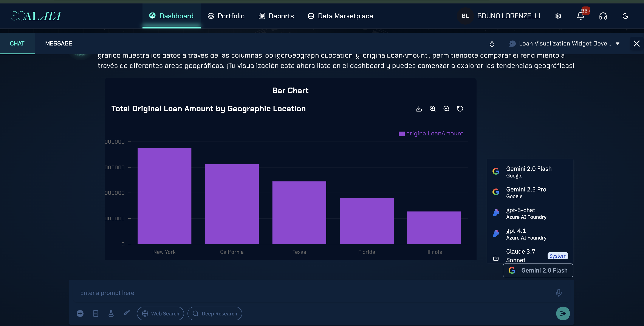Toggle the Deep Research option
Screen dimensions: 644x326
[x=215, y=313]
